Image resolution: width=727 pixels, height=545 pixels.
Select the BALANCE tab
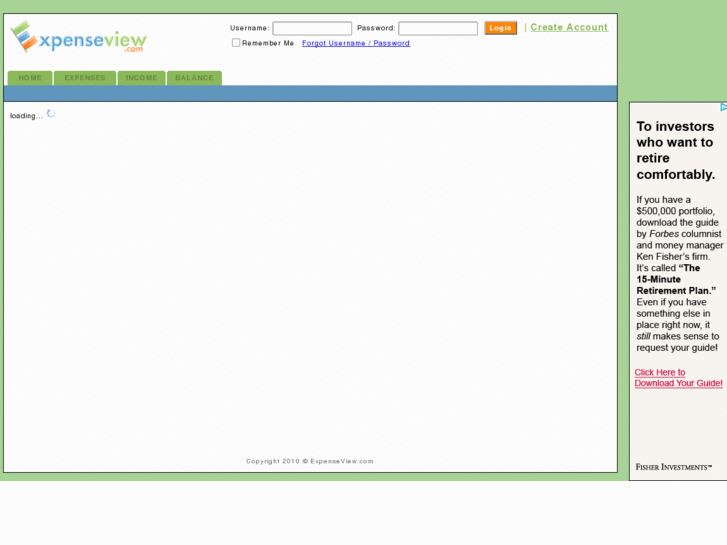click(194, 78)
